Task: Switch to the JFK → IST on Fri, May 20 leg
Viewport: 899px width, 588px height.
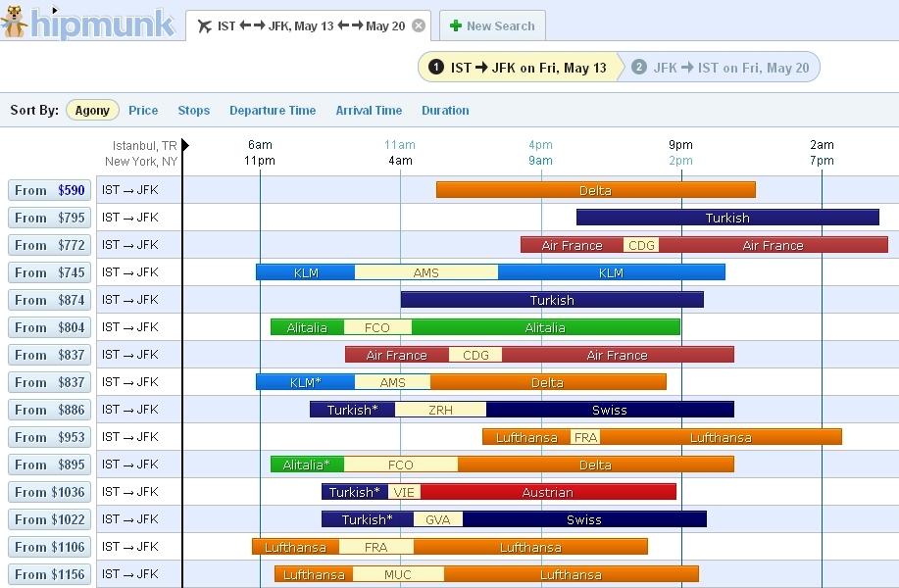Action: [722, 68]
